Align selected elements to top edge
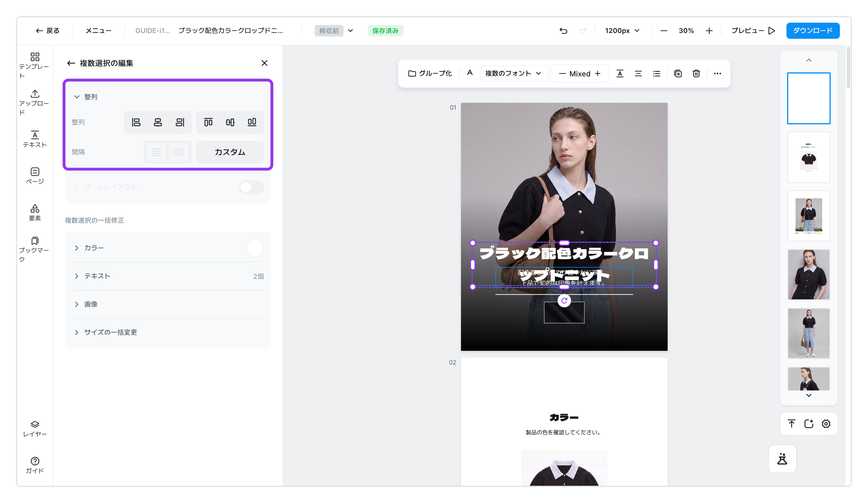 (x=208, y=122)
